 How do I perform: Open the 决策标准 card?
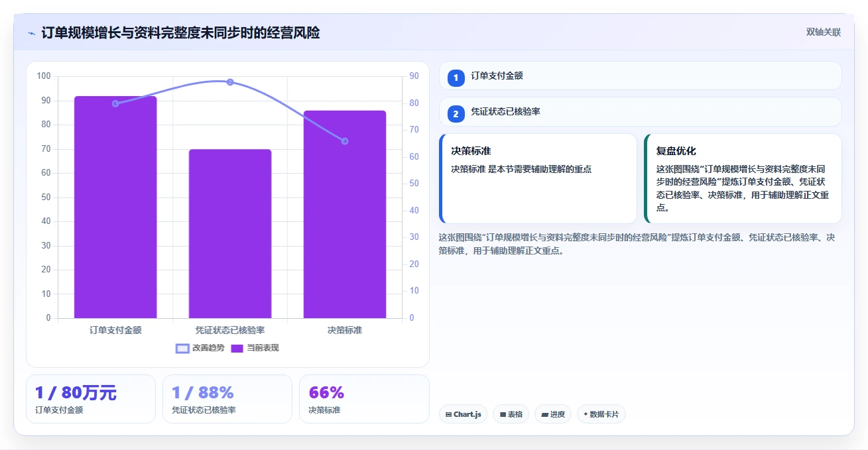click(538, 179)
